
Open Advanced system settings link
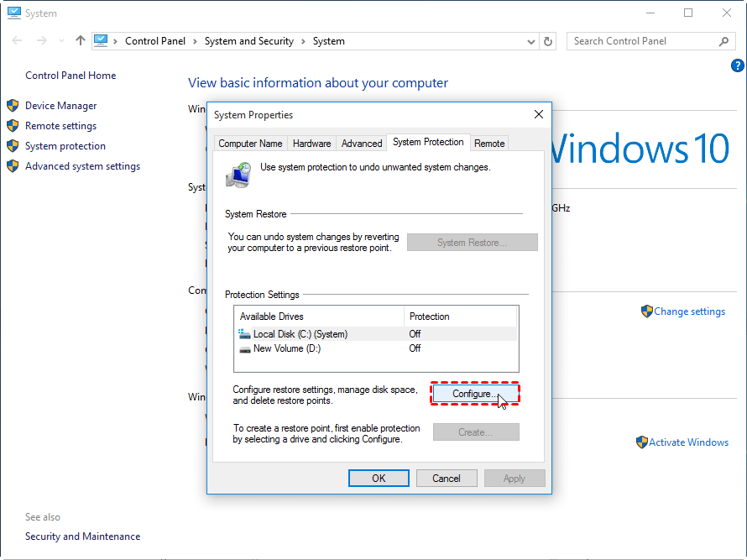(x=82, y=166)
